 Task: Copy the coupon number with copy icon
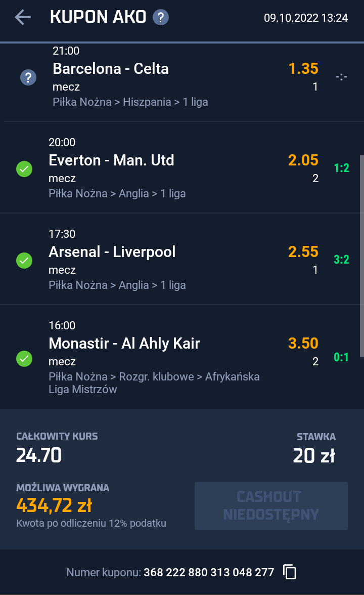290,572
